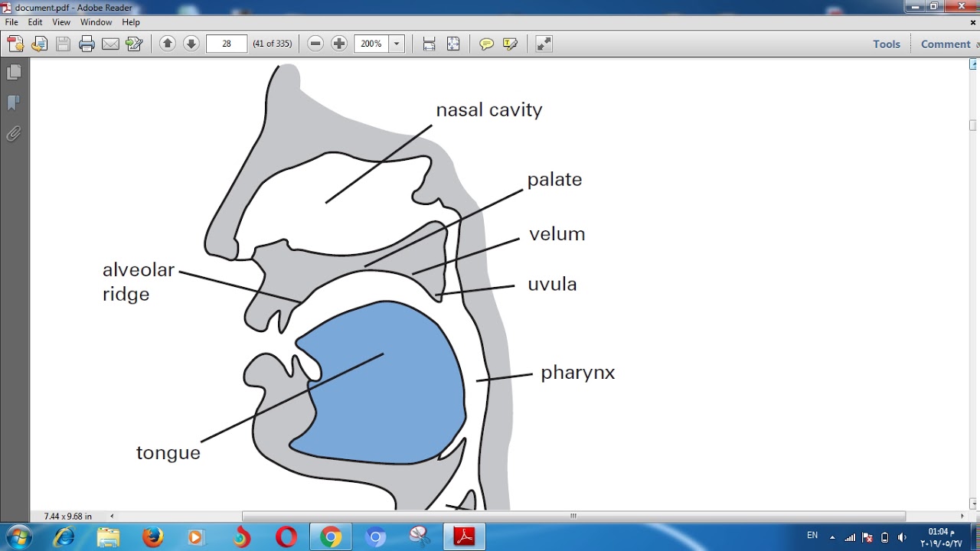Viewport: 980px width, 551px height.
Task: Show the Bookmarks panel
Action: [14, 103]
